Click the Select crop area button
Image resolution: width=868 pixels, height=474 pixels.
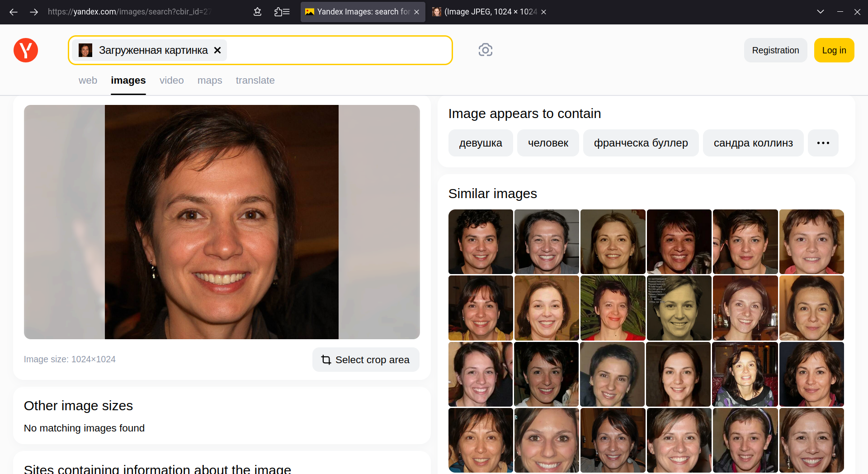pos(365,360)
